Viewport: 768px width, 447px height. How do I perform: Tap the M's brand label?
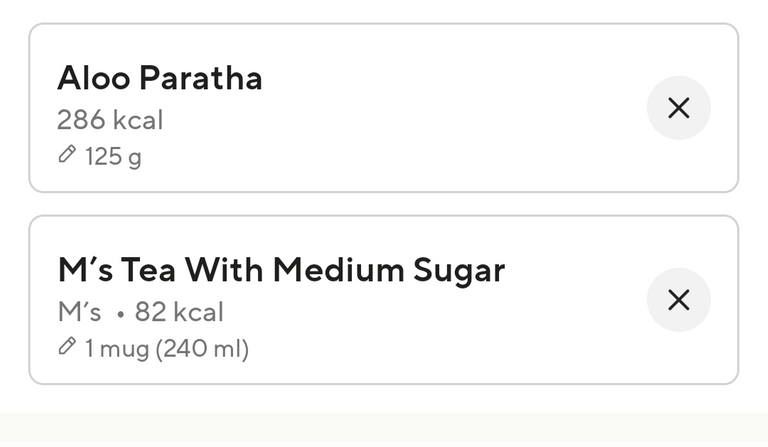point(79,312)
